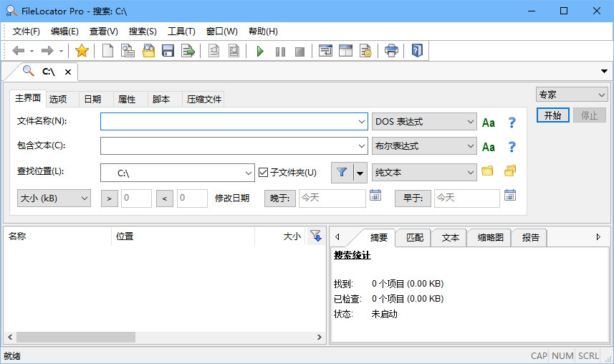Click the 开始 button
614x364 pixels.
[552, 115]
